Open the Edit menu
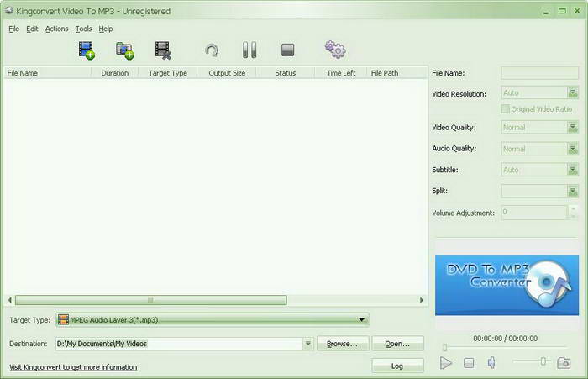 [x=32, y=29]
